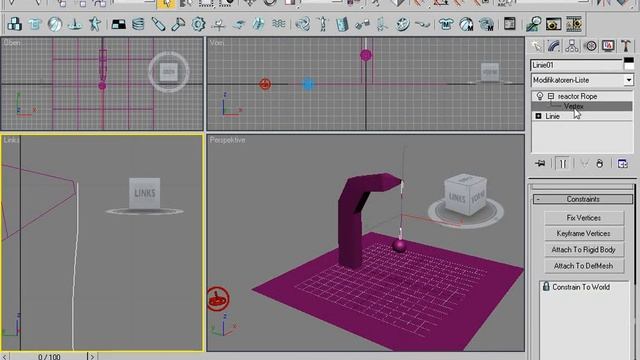Click the ViewCube in Perspektive viewport
This screenshot has height=360, width=640.
click(x=465, y=194)
